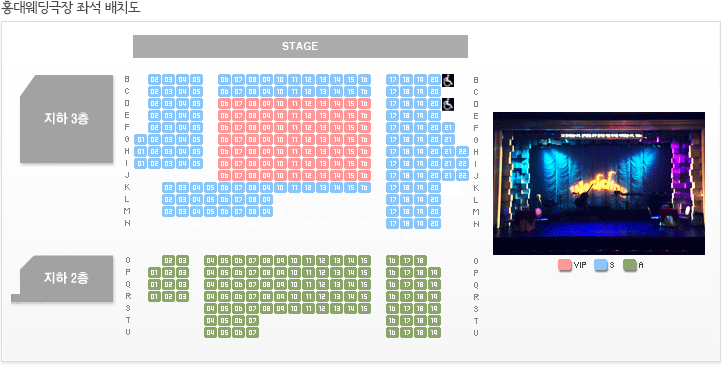Select seat 20 in row N
This screenshot has height=365, width=722.
pyautogui.click(x=434, y=224)
